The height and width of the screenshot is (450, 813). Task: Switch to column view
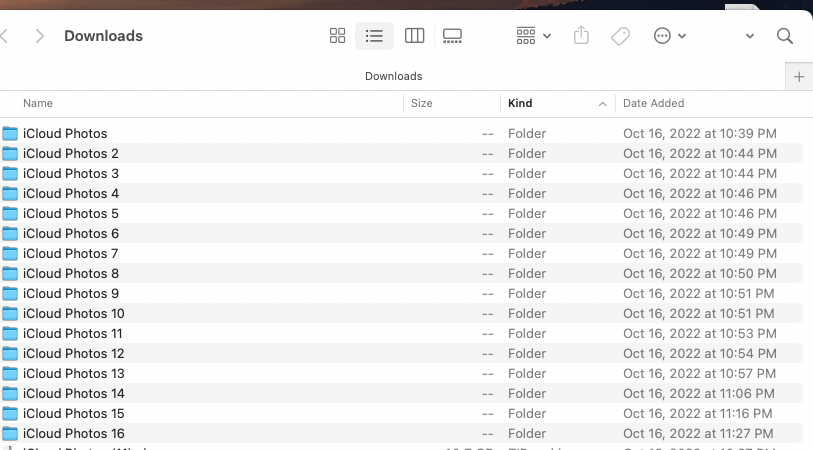pos(414,36)
